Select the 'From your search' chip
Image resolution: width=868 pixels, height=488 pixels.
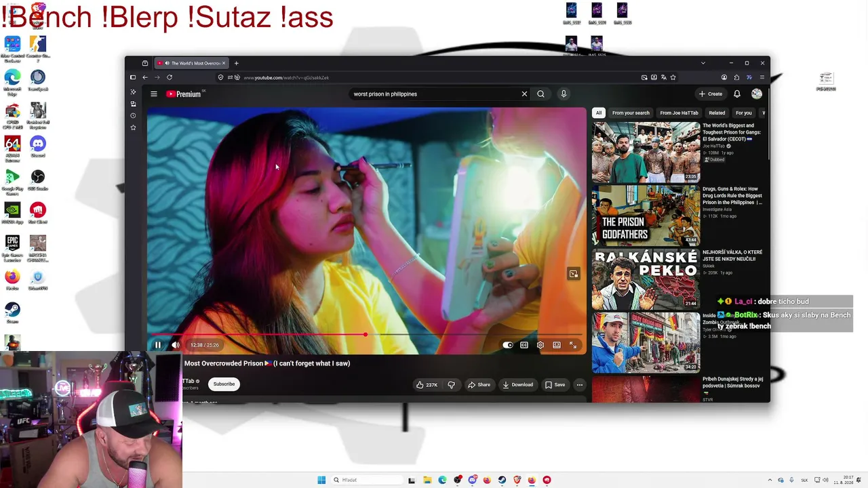[631, 113]
